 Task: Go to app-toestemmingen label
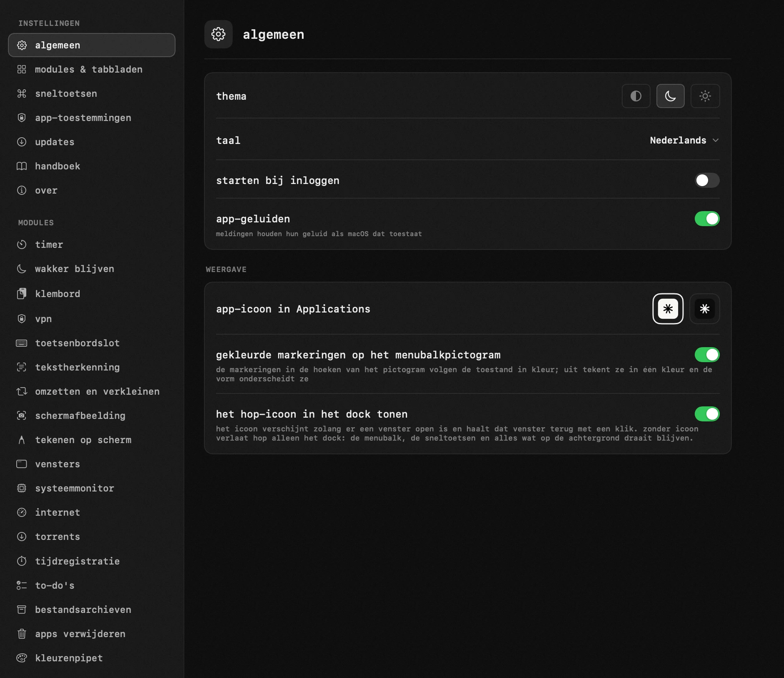83,118
